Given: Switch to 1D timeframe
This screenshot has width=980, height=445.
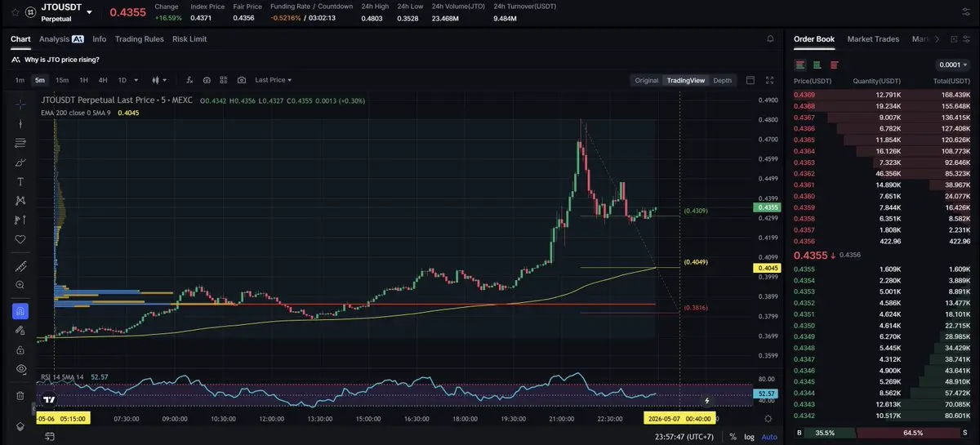Looking at the screenshot, I should pos(122,80).
